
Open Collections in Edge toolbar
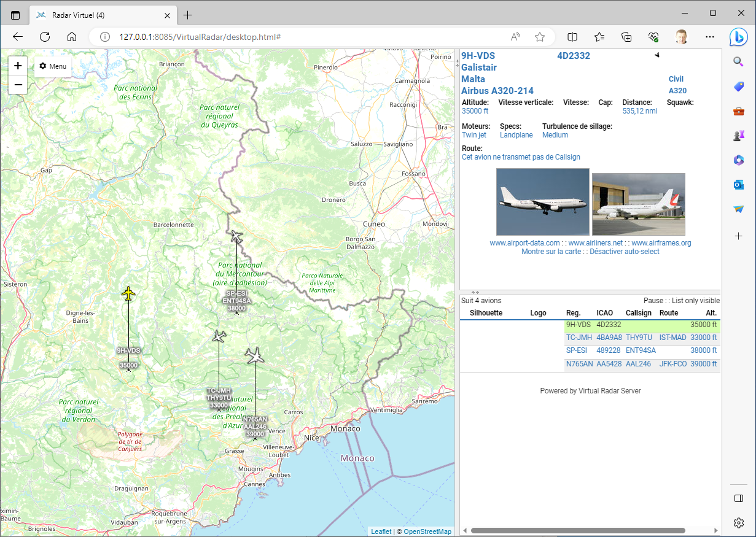626,37
